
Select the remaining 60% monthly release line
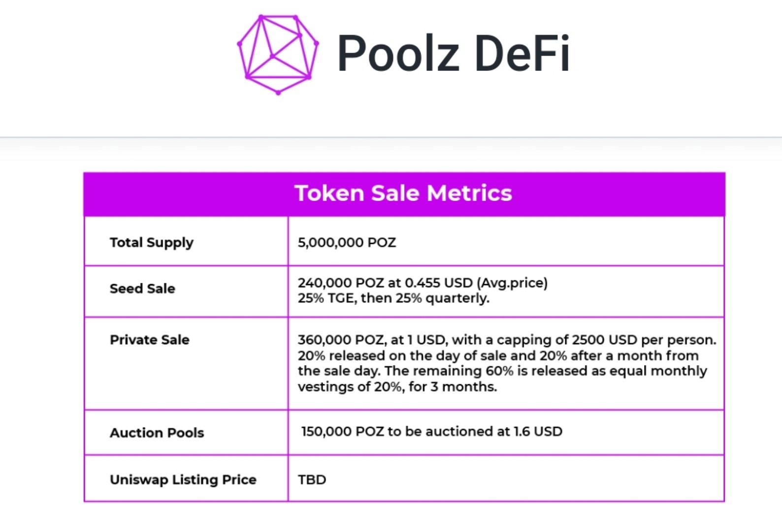click(x=502, y=371)
